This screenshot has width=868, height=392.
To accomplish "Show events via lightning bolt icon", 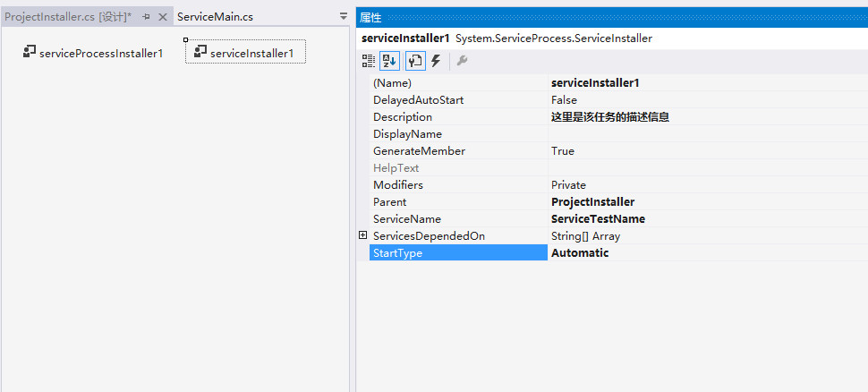I will click(x=436, y=61).
